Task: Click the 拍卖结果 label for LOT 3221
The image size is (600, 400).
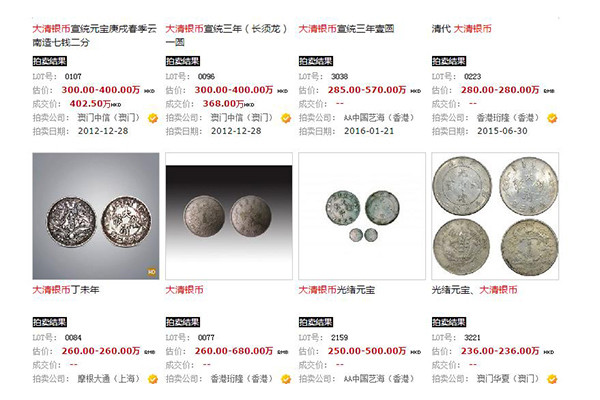Action: pyautogui.click(x=449, y=322)
